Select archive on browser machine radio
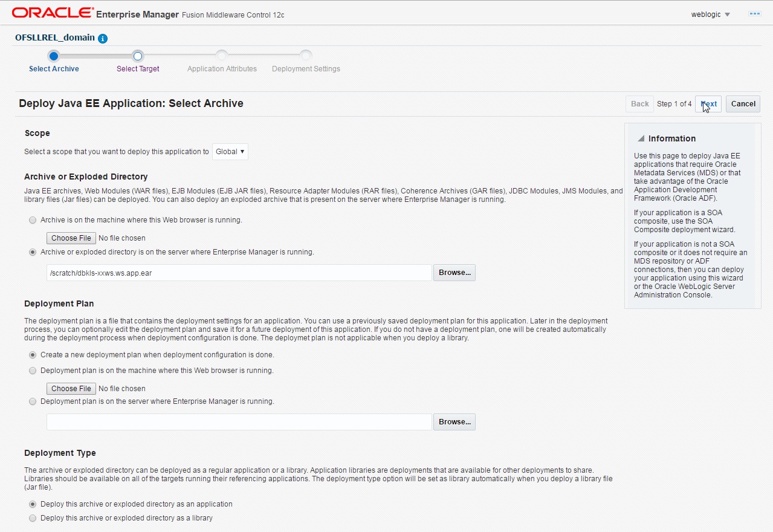This screenshot has width=773, height=532. point(33,220)
